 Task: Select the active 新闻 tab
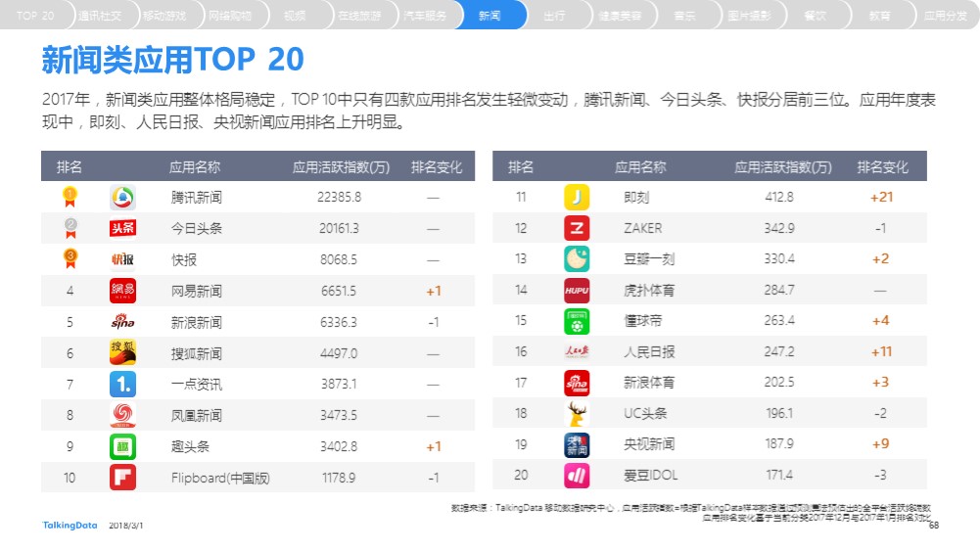(x=490, y=15)
